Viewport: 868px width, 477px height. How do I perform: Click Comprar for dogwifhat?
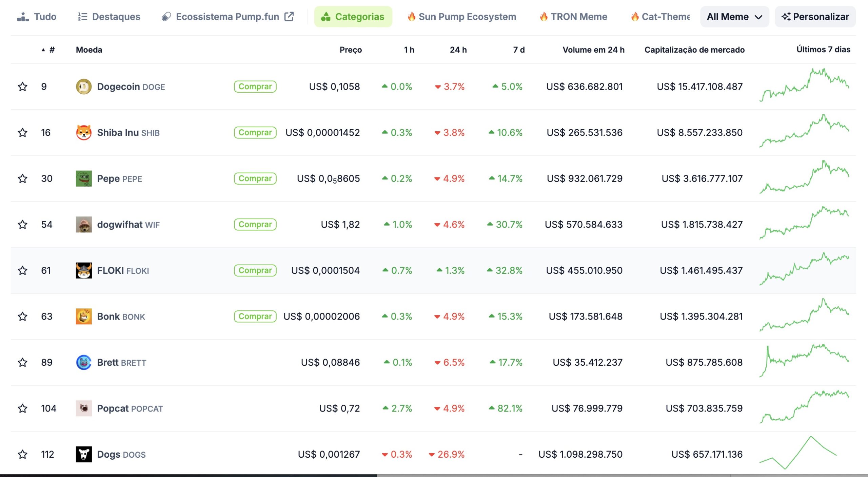(255, 225)
